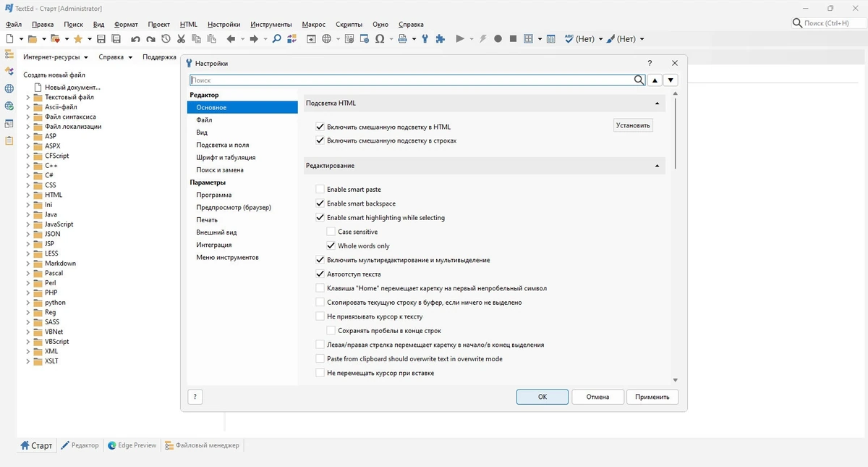Click the Установить button

click(x=633, y=125)
